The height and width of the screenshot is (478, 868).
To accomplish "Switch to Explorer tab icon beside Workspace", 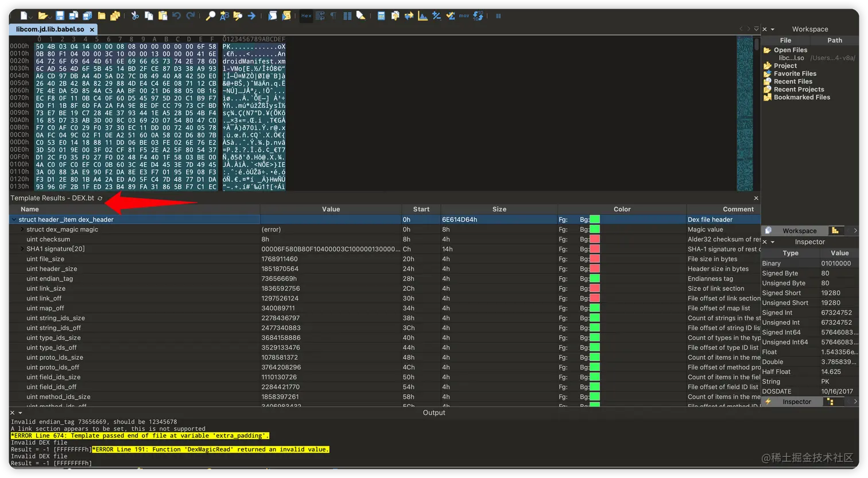I will pos(835,231).
